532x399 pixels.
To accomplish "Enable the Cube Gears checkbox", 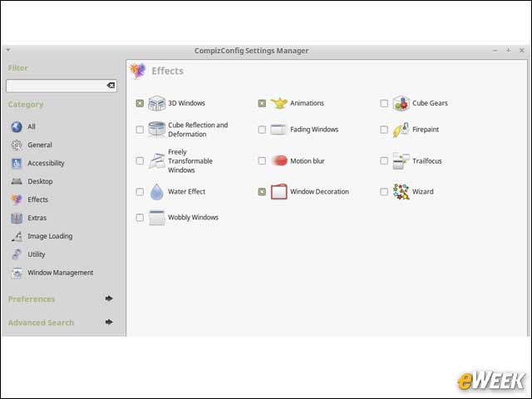I will [x=384, y=103].
